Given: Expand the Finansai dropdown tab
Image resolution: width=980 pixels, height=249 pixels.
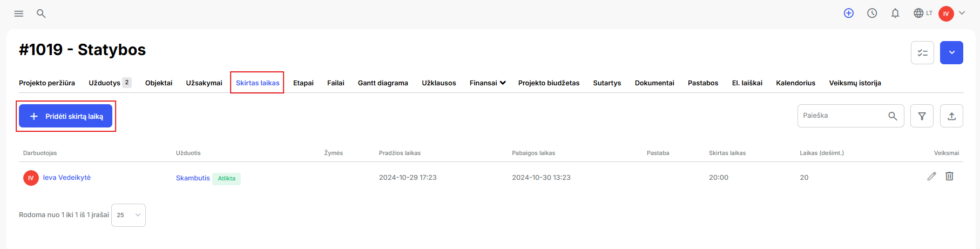Looking at the screenshot, I should click(488, 83).
